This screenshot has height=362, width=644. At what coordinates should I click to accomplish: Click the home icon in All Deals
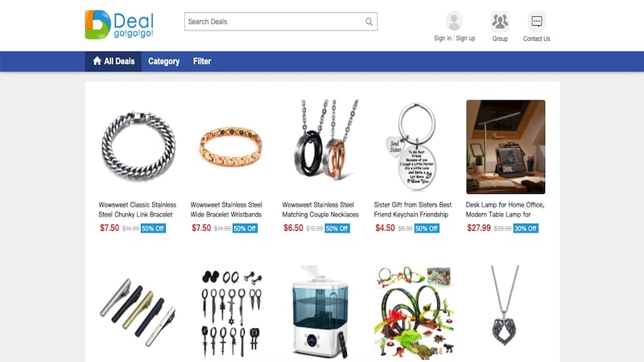97,61
